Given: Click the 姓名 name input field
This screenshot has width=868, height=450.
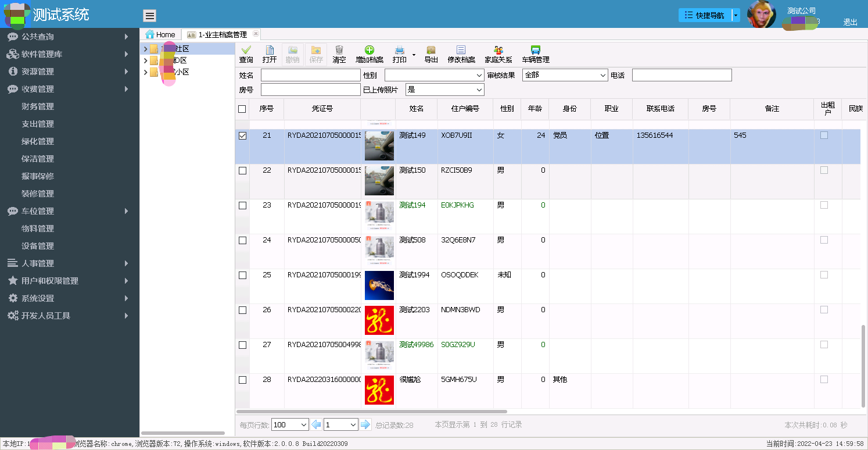Looking at the screenshot, I should 311,75.
